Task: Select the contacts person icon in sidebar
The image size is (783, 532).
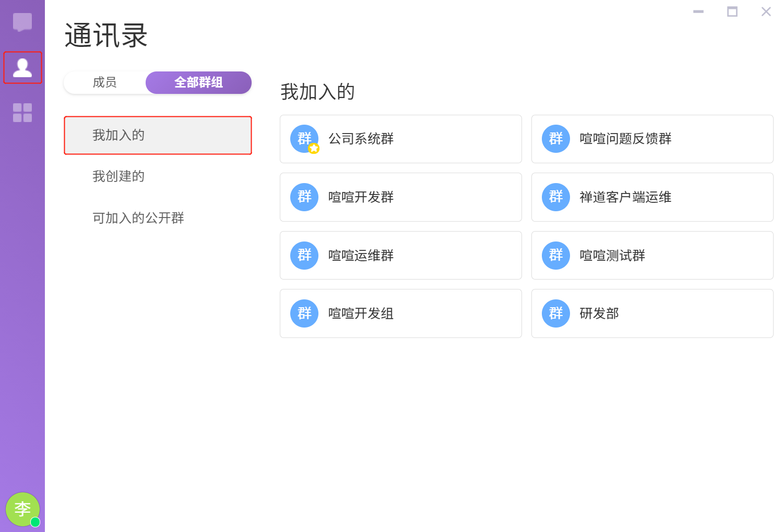Action: [x=22, y=68]
